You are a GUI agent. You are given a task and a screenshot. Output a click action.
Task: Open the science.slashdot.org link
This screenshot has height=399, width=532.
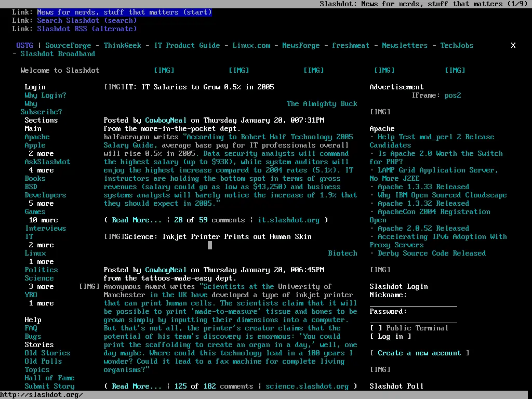coord(307,386)
